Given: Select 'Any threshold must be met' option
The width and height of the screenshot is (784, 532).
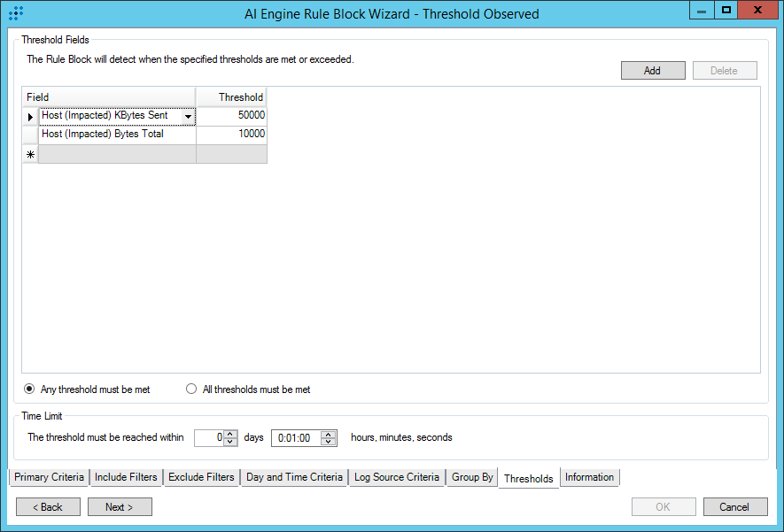Looking at the screenshot, I should (x=30, y=389).
